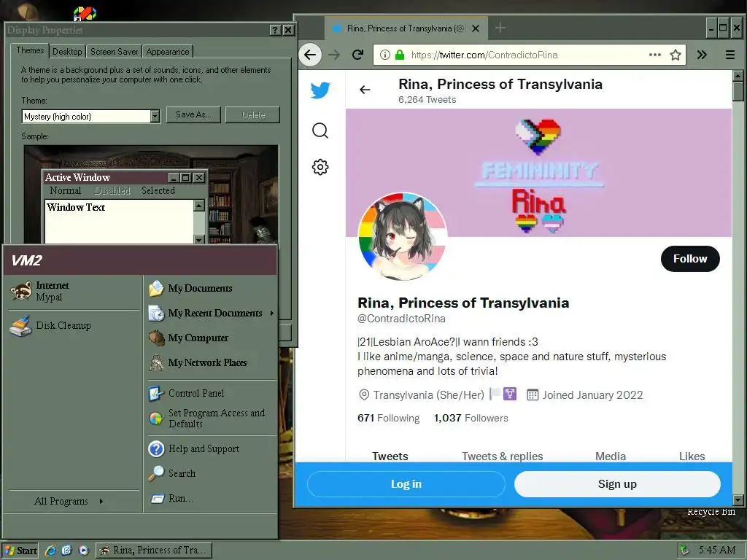Open the Tweets & replies tab
This screenshot has width=747, height=560.
click(502, 456)
